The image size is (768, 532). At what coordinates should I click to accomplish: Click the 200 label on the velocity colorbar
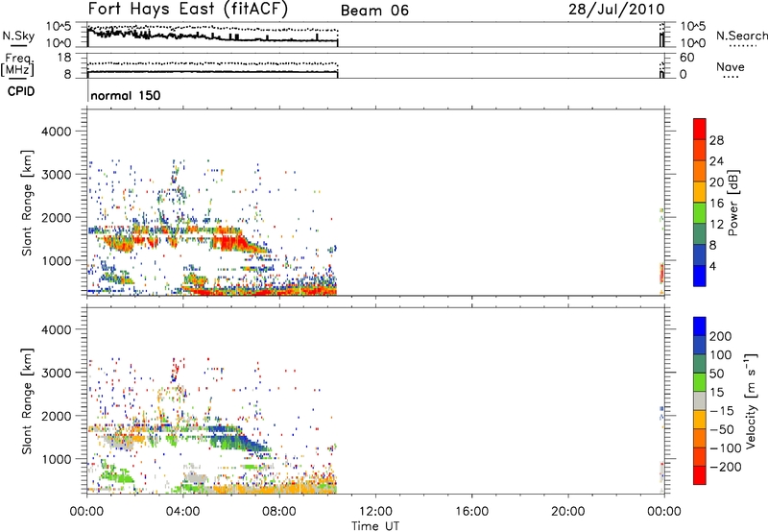(720, 336)
